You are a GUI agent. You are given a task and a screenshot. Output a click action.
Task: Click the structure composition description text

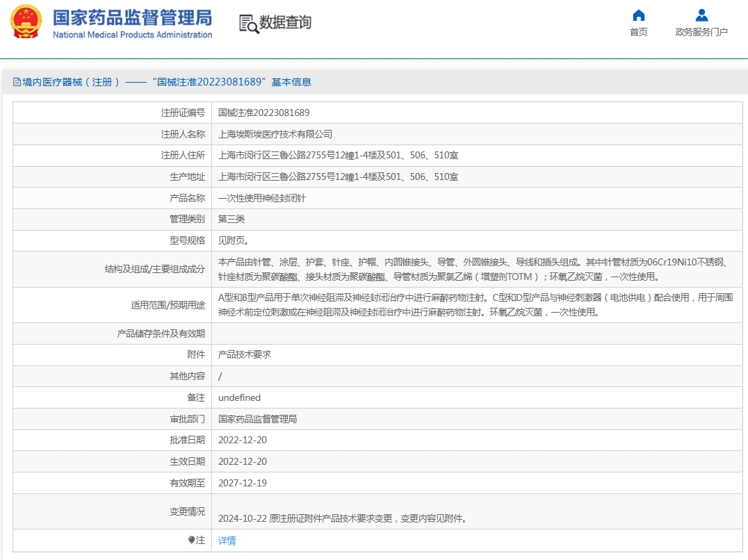click(473, 270)
